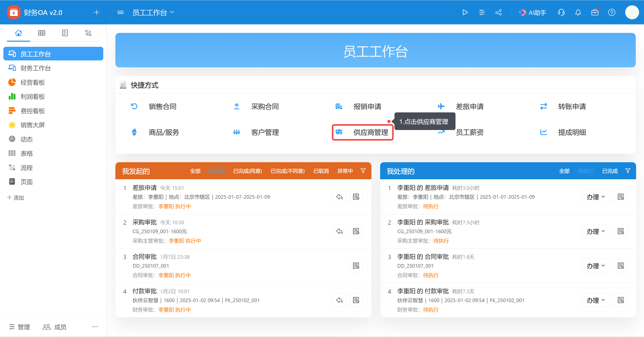Image resolution: width=644 pixels, height=337 pixels.
Task: Open 管理 at sidebar bottom
Action: click(19, 327)
